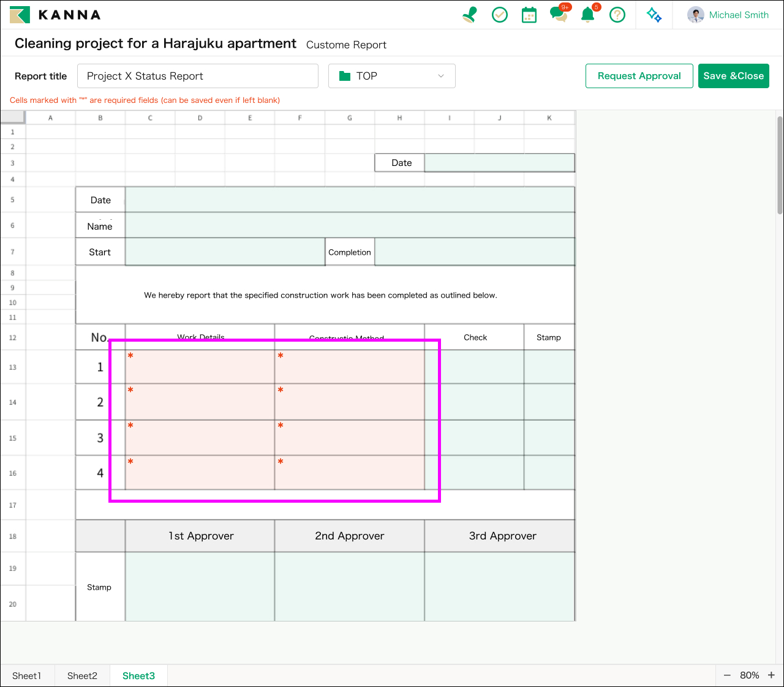Click the KANNA logo
Screen dimensions: 784x687
(x=55, y=15)
